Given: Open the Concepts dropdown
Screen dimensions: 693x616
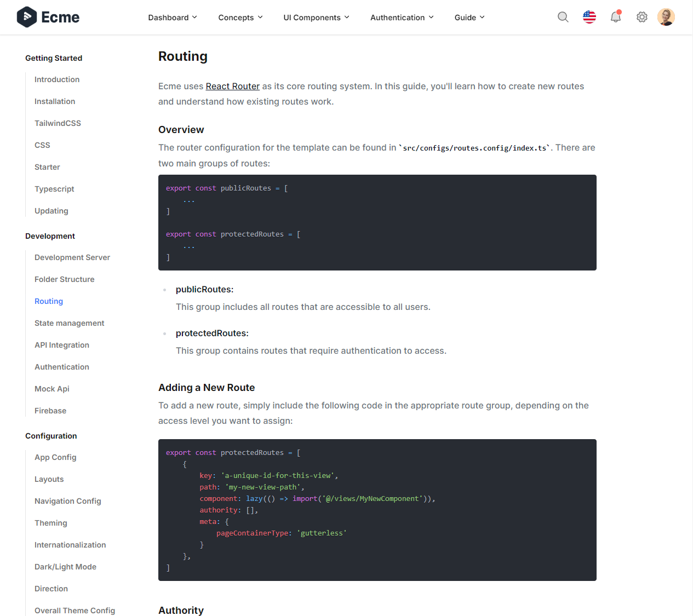Looking at the screenshot, I should point(240,17).
